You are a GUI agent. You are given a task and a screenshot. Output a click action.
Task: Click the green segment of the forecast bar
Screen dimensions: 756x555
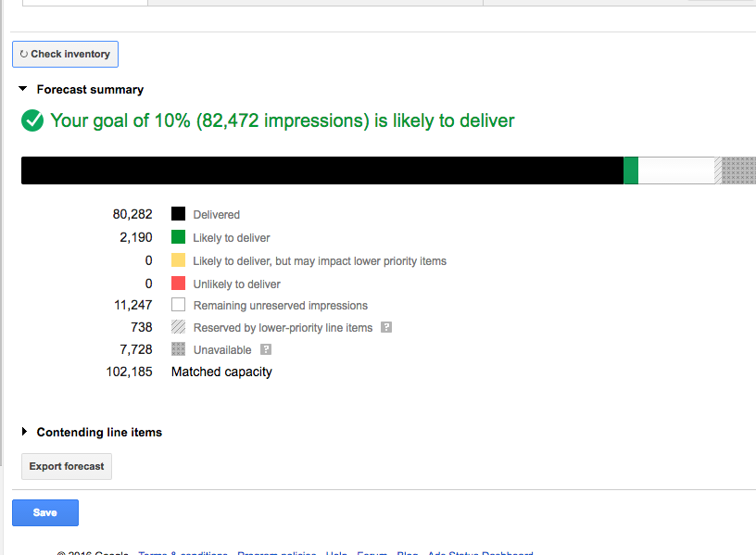click(631, 170)
